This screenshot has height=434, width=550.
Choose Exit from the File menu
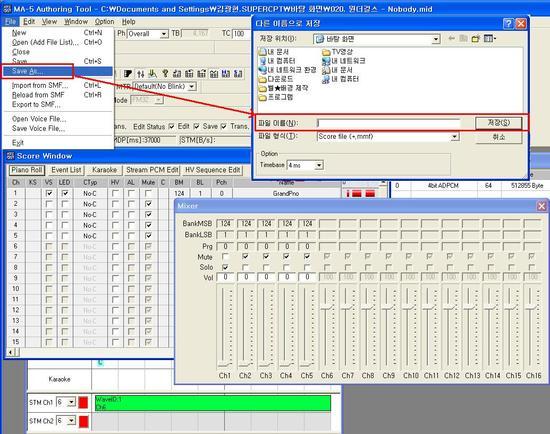coord(58,142)
